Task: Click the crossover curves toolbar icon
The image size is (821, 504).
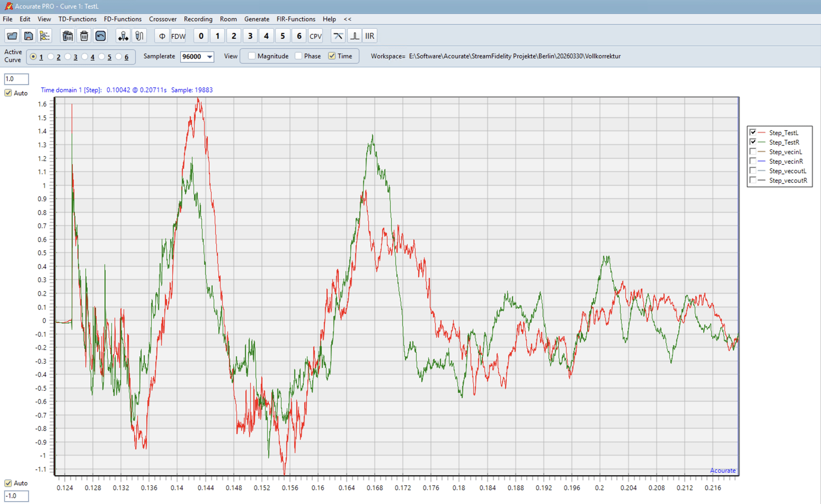Action: [338, 36]
